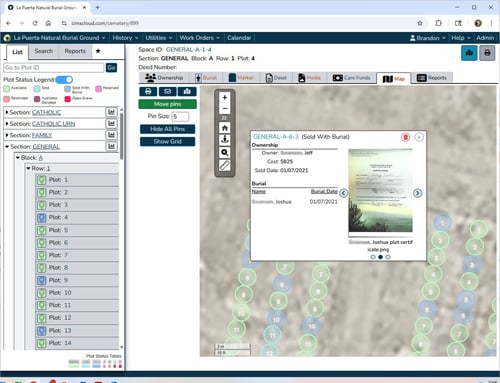Click the grey print button top right
The image size is (500, 383).
487,53
